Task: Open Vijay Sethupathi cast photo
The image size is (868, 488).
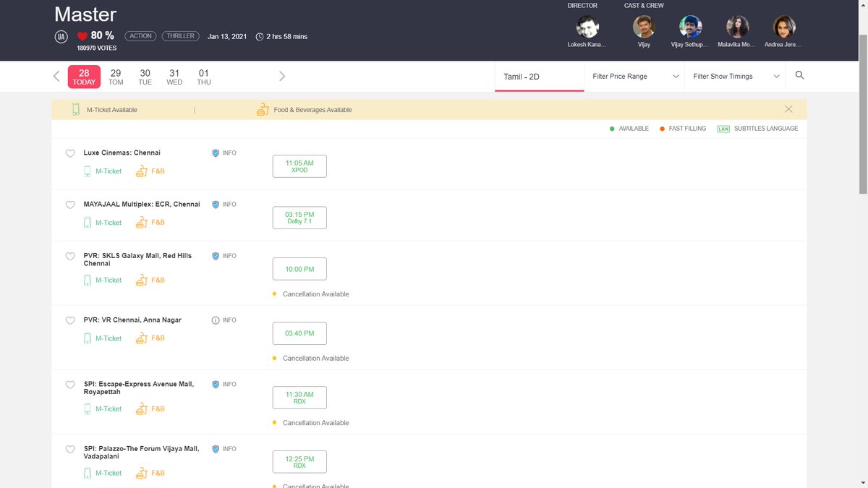Action: click(691, 27)
